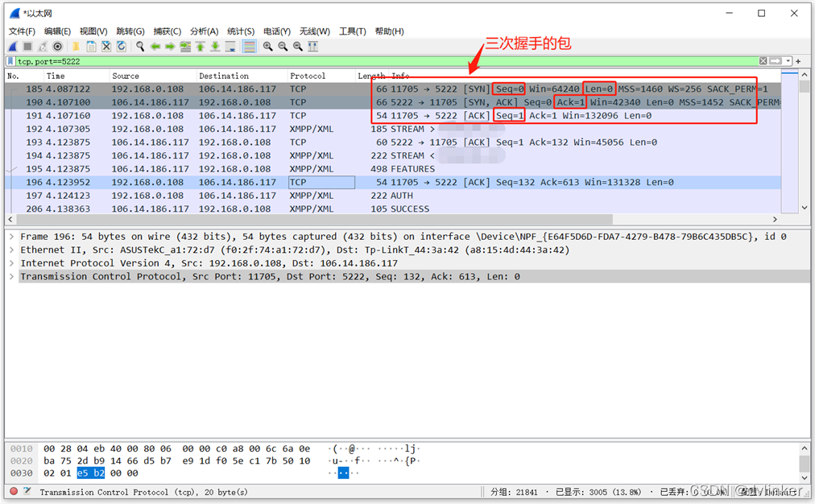Expand the Frame 196 details row
The height and width of the screenshot is (504, 815).
(11, 237)
